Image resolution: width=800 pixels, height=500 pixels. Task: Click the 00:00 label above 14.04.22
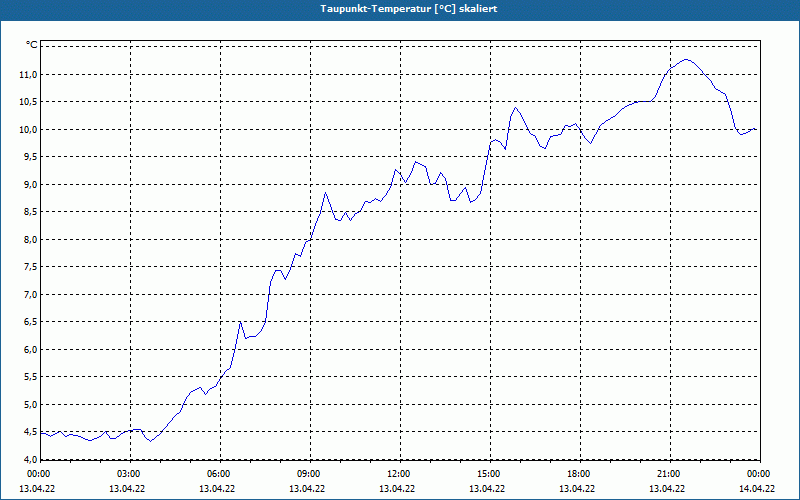pyautogui.click(x=759, y=474)
